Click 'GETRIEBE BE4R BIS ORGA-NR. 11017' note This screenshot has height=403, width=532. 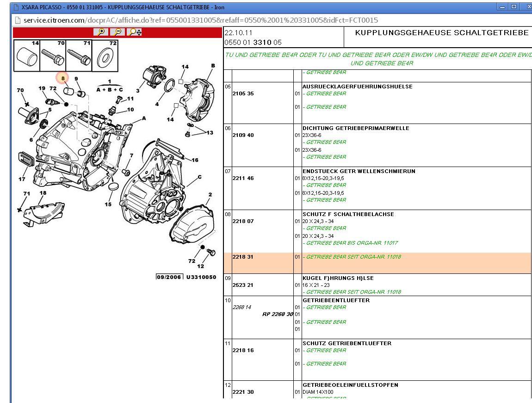[352, 243]
